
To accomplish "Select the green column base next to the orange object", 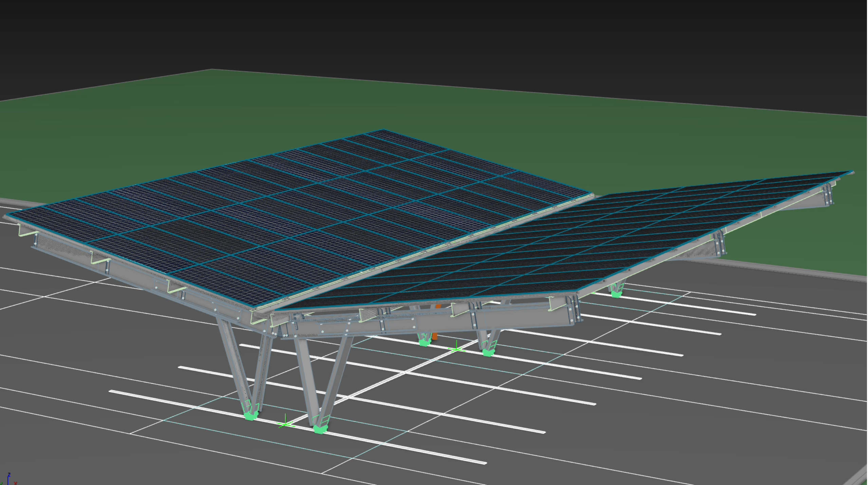I will tap(424, 343).
